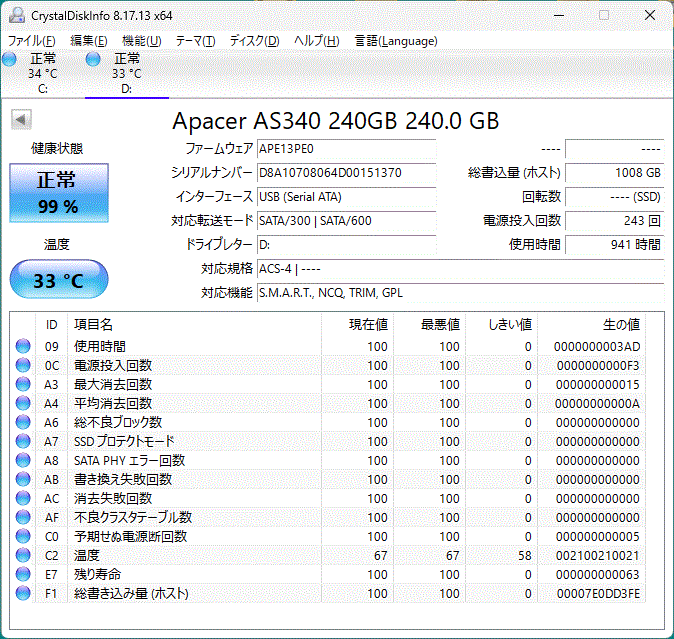The height and width of the screenshot is (639, 674).
Task: Click the status orb for drive C:
Action: pyautogui.click(x=9, y=59)
